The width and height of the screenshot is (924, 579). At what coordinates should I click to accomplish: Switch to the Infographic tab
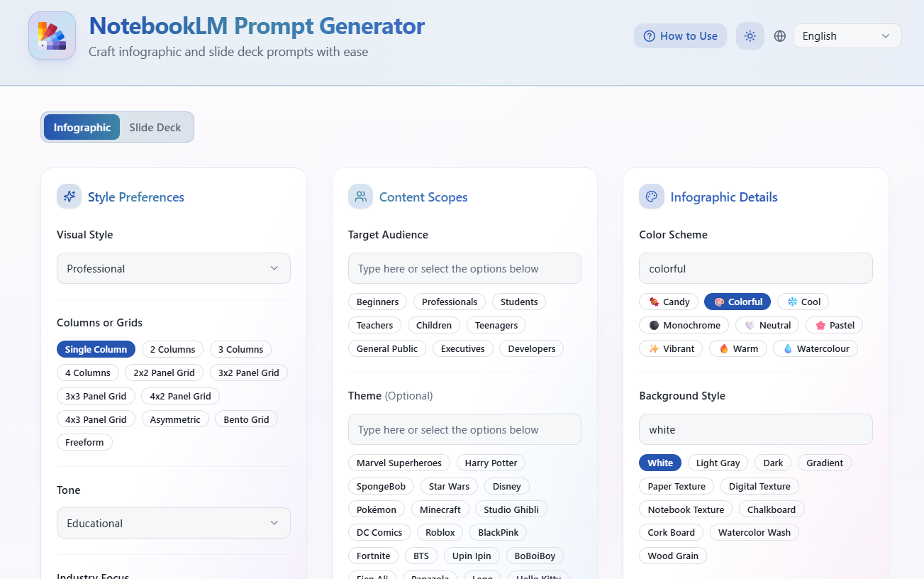(x=82, y=127)
